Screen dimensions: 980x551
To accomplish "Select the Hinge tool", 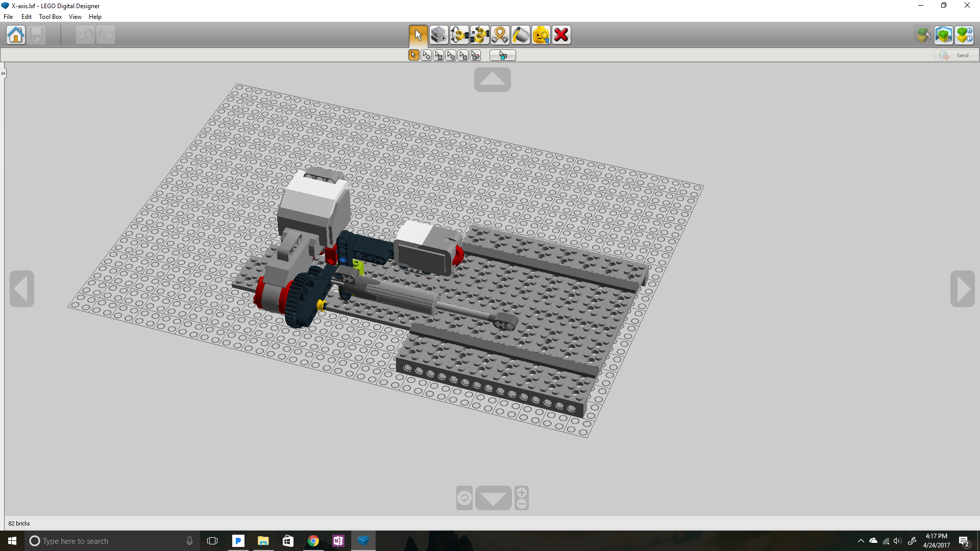I will [x=459, y=35].
